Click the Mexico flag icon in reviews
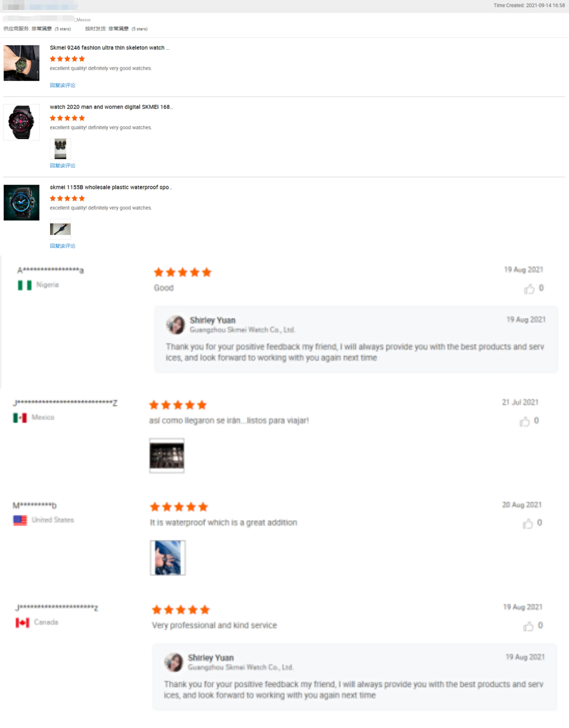This screenshot has height=728, width=569. pyautogui.click(x=20, y=418)
